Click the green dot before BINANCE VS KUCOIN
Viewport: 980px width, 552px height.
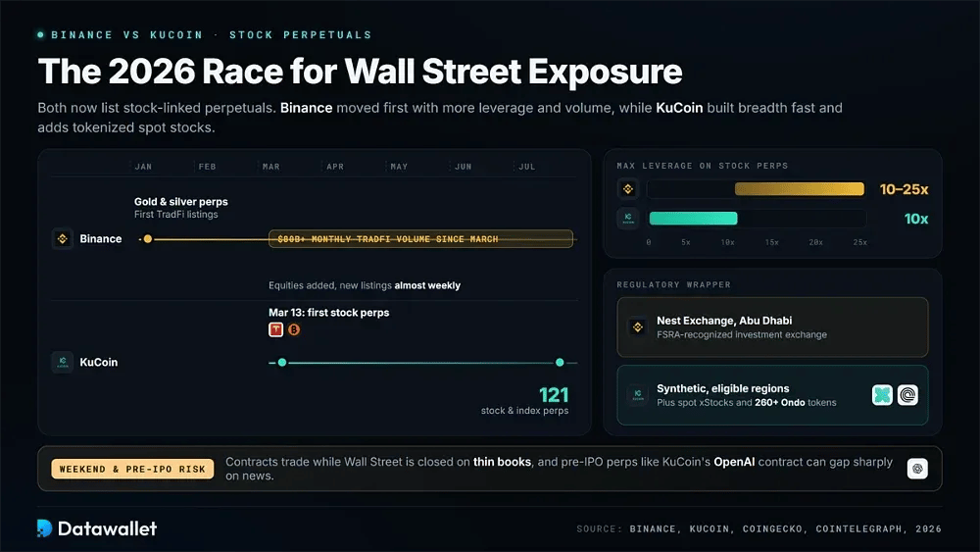(40, 35)
